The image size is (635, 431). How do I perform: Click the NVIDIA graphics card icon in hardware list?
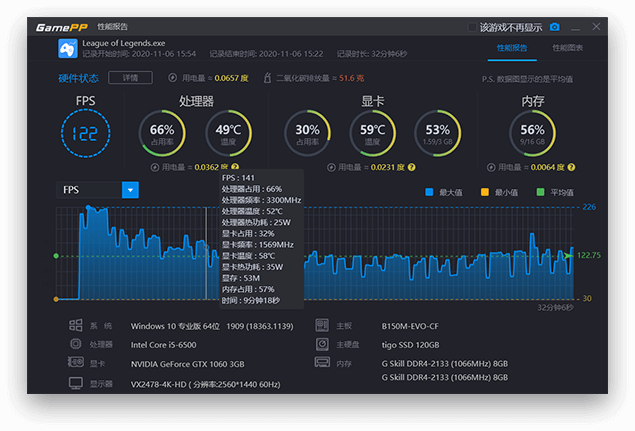click(x=76, y=363)
